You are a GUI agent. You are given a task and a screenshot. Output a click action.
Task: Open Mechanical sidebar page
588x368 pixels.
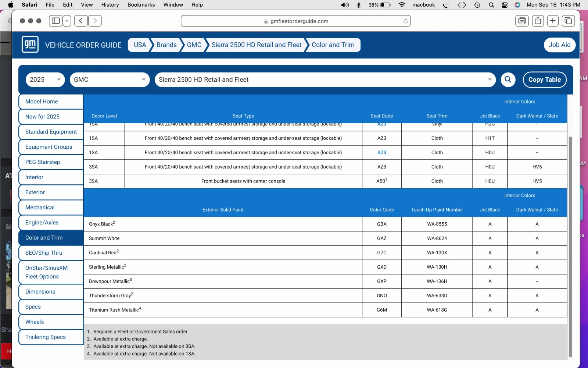click(51, 207)
